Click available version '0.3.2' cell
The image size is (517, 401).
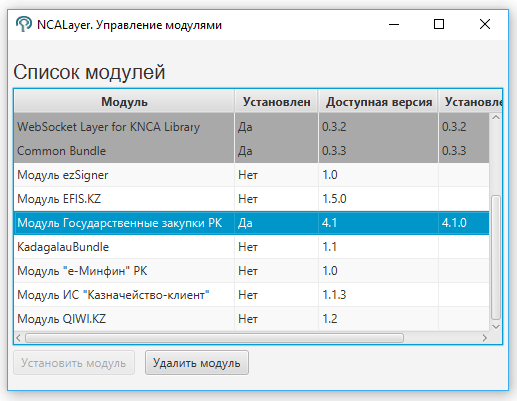[x=334, y=127]
